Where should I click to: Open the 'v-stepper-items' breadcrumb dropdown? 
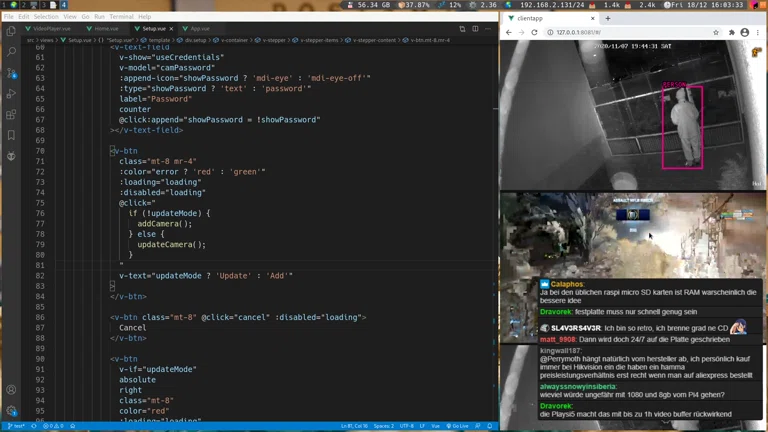point(315,40)
